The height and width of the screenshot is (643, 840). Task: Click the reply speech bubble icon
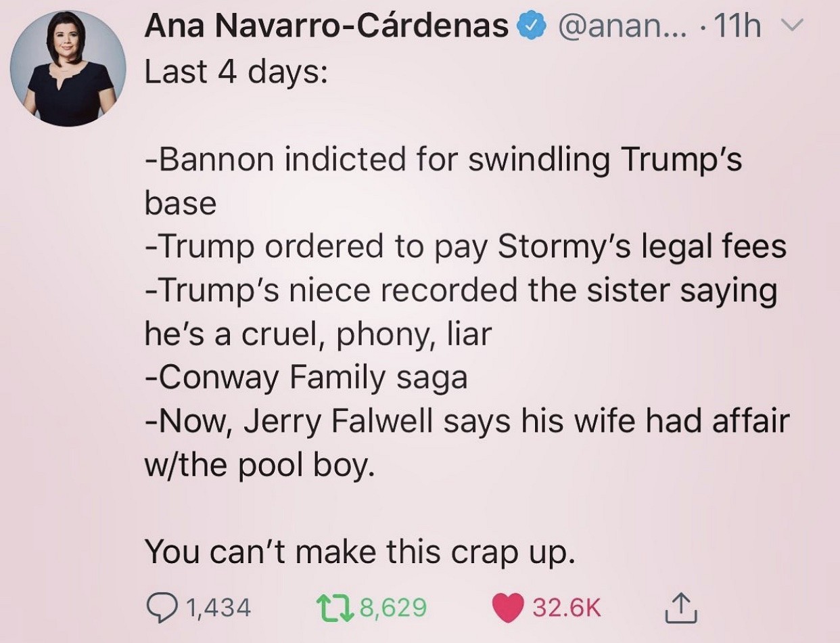(161, 606)
